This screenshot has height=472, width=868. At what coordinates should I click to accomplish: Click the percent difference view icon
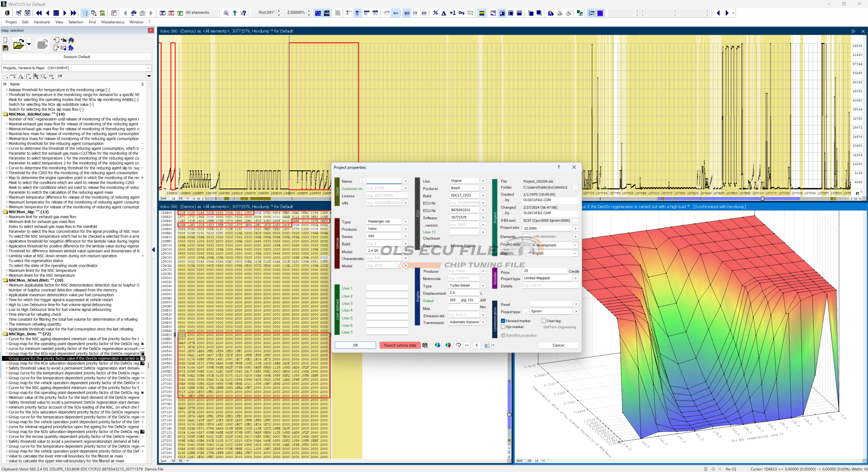tap(435, 13)
